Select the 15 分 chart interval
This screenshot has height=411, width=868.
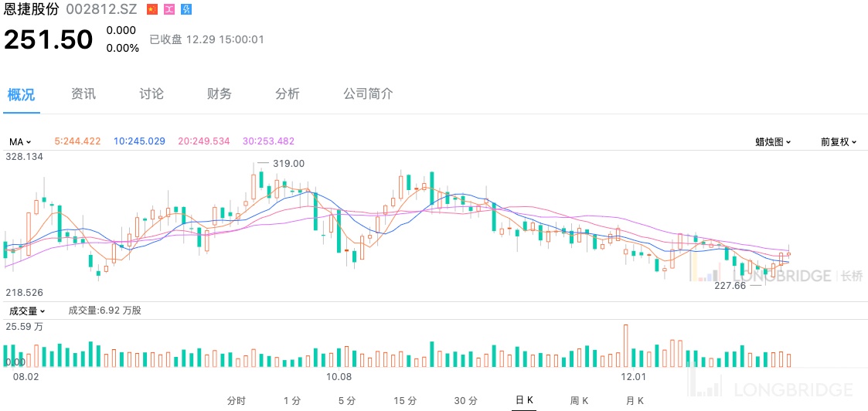click(x=405, y=400)
